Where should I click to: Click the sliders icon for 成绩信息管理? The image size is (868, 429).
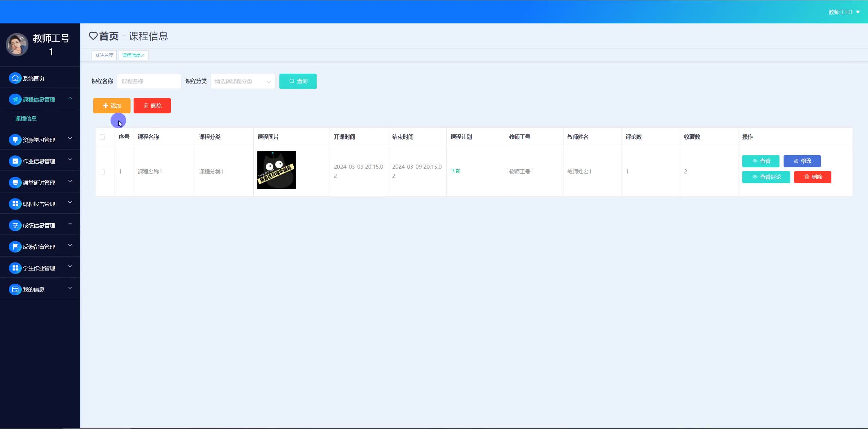tap(15, 225)
